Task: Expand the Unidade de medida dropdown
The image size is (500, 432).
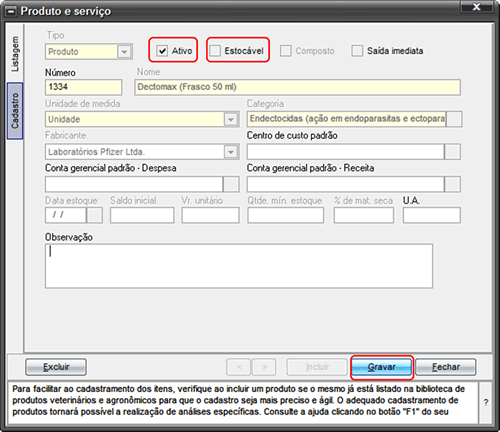Action: pos(231,119)
